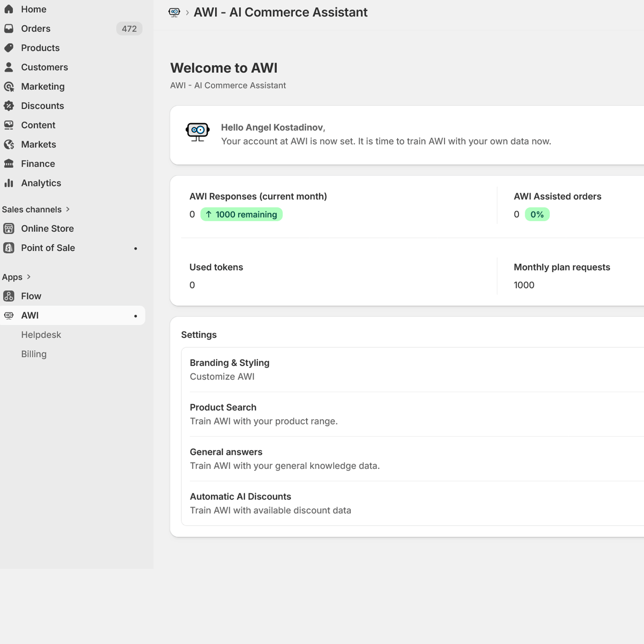Open Automatic AI Discounts settings
The width and height of the screenshot is (644, 644).
click(413, 503)
